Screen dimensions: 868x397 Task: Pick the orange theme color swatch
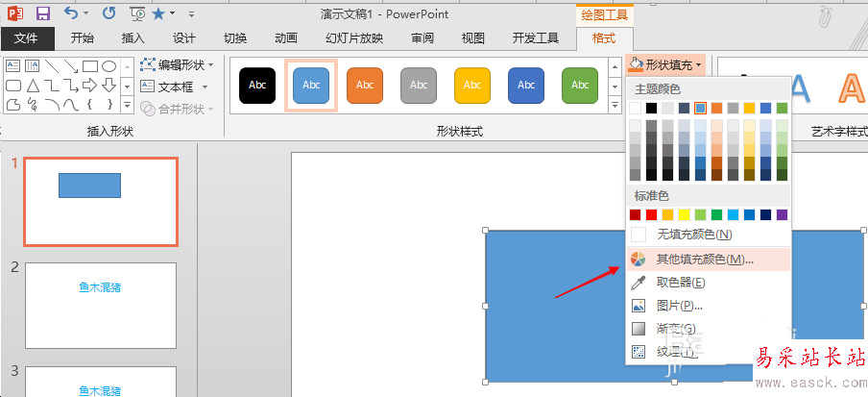coord(717,108)
